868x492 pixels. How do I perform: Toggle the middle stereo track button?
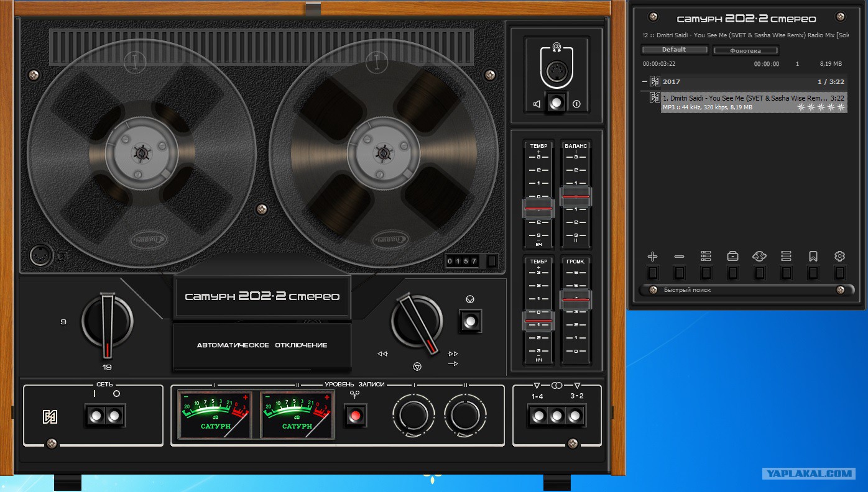pos(557,416)
